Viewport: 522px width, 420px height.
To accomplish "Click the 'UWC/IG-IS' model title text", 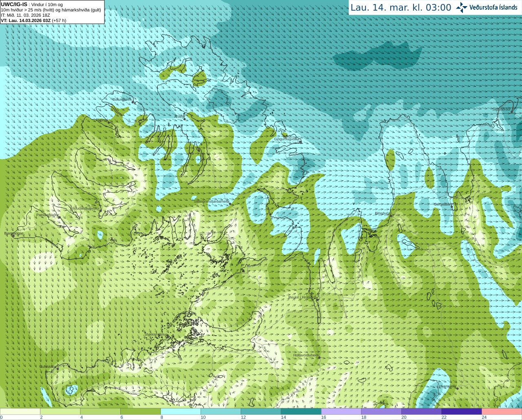I will 14,4.
